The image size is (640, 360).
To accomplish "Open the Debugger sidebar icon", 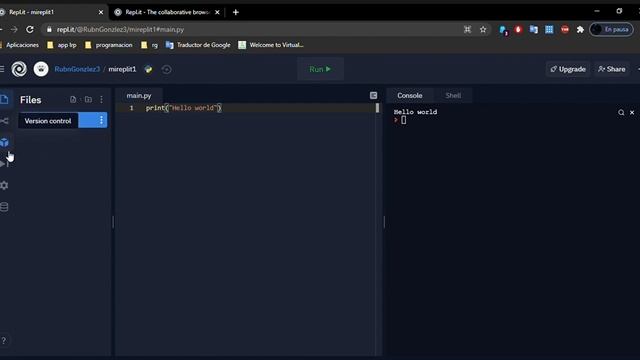I will tap(4, 164).
